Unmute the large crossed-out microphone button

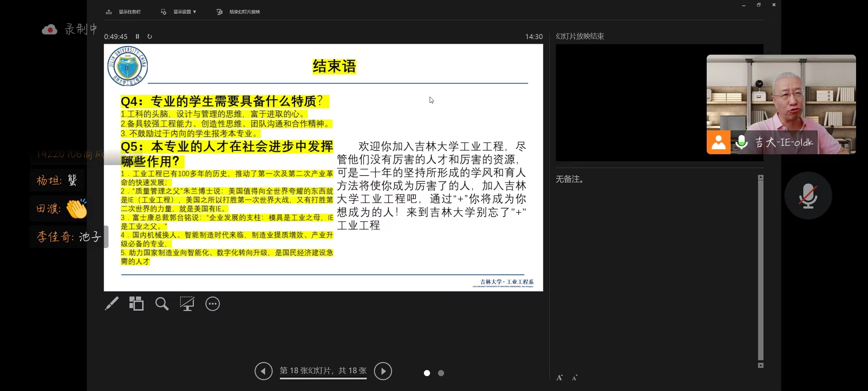808,196
